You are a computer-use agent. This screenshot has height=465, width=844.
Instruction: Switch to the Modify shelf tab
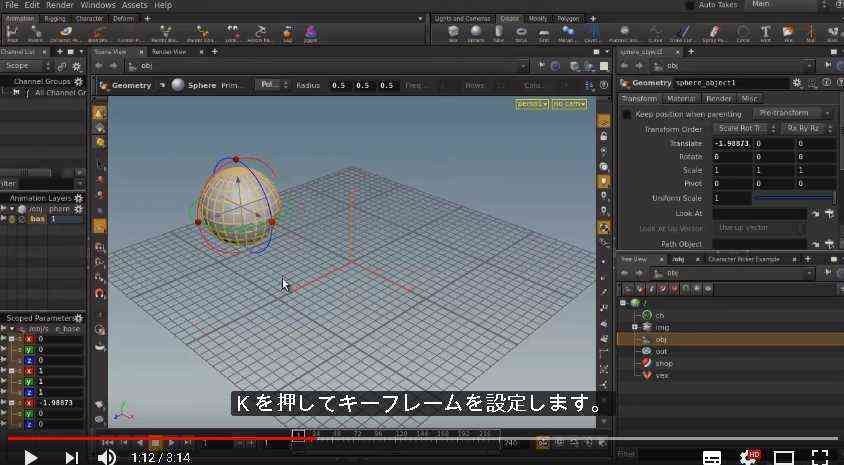tap(538, 19)
